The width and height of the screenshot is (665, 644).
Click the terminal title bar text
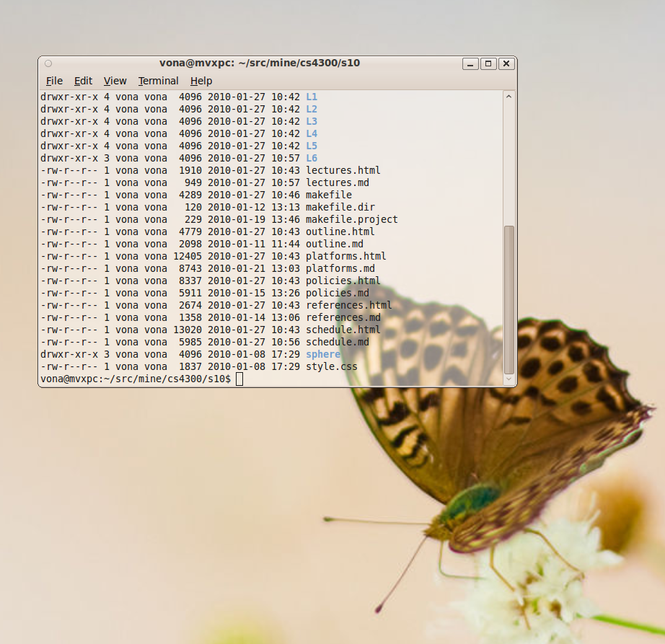click(x=260, y=63)
